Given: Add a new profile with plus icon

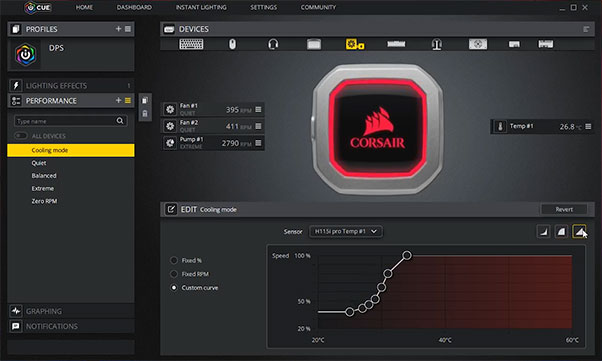Looking at the screenshot, I should pos(118,29).
